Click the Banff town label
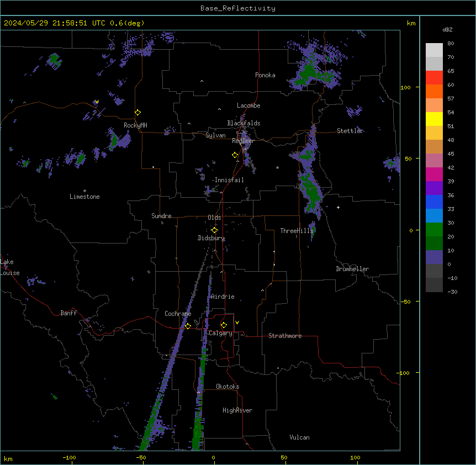This screenshot has width=476, height=465. 68,313
